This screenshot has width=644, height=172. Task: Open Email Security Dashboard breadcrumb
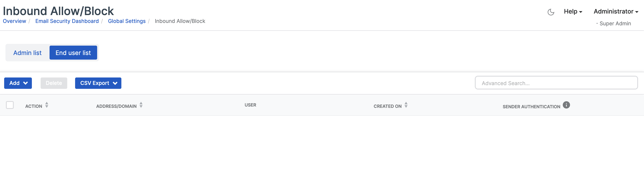(x=67, y=21)
